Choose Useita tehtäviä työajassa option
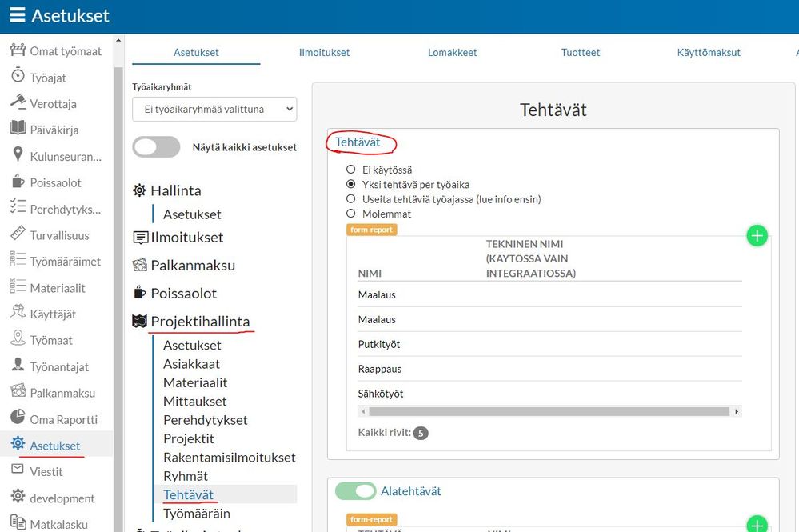Viewport: 799px width, 532px height. pyautogui.click(x=350, y=198)
